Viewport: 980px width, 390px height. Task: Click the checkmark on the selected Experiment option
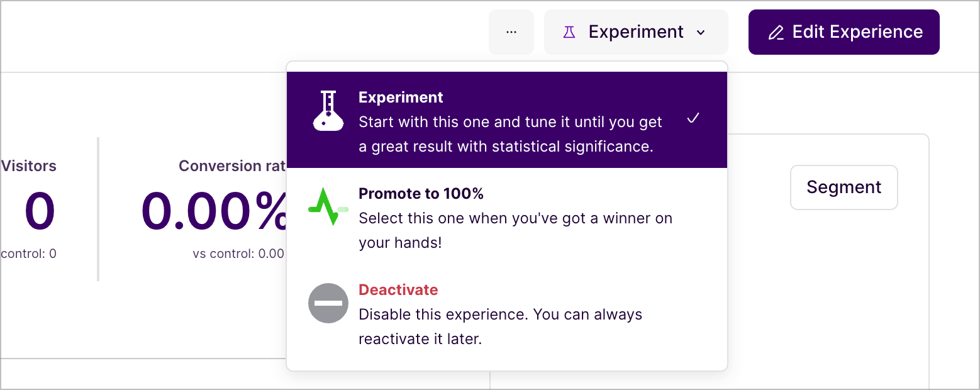pyautogui.click(x=693, y=118)
